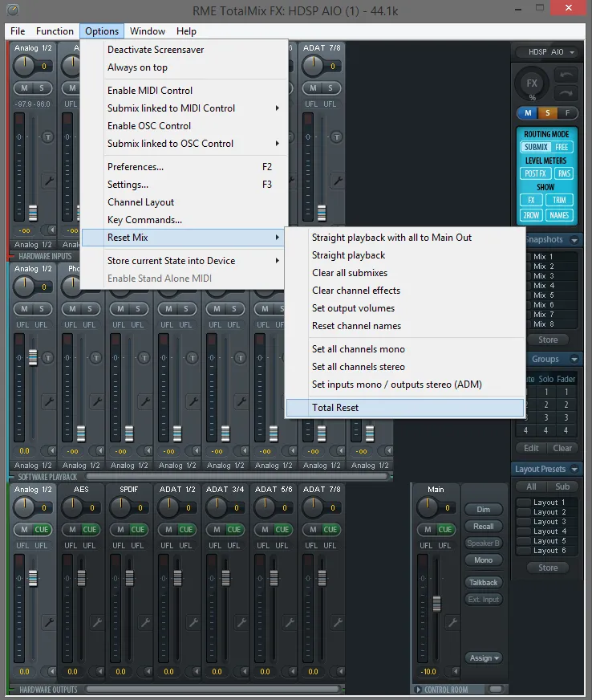Click the wrench icon on ADAT 1/2 output

pyautogui.click(x=193, y=622)
